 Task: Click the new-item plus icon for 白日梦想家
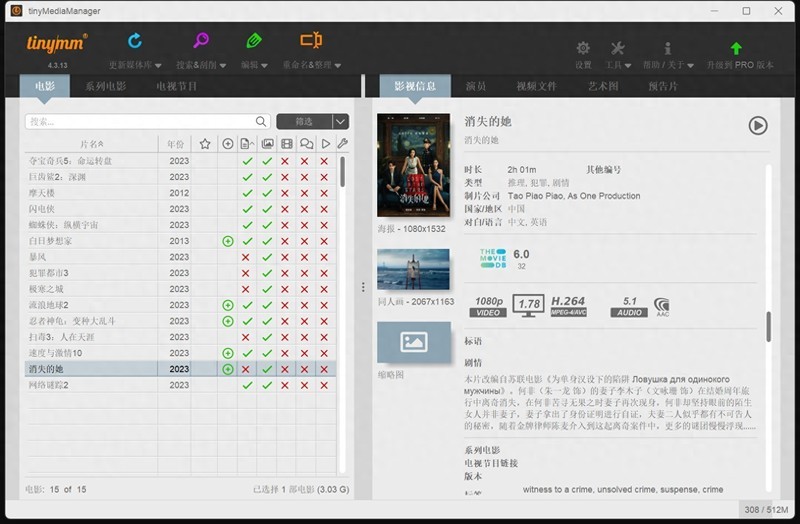click(228, 241)
